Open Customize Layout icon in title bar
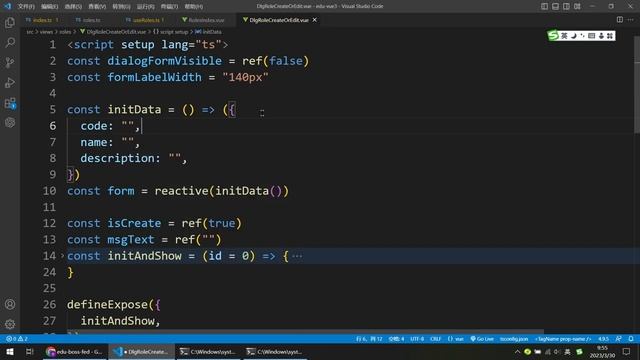This screenshot has width=640, height=360. (577, 6)
